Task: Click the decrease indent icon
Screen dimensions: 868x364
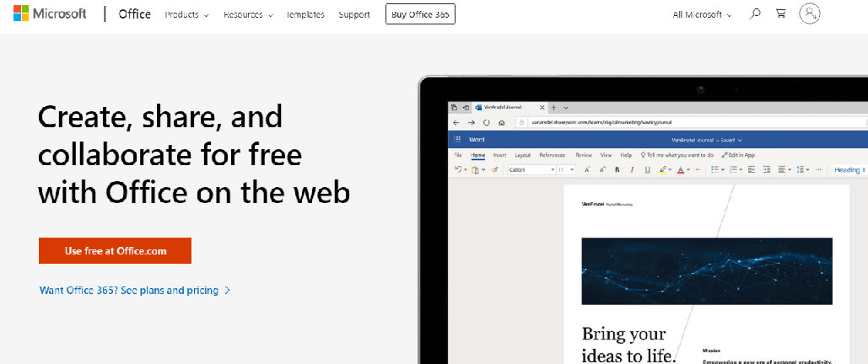Action: coord(752,170)
